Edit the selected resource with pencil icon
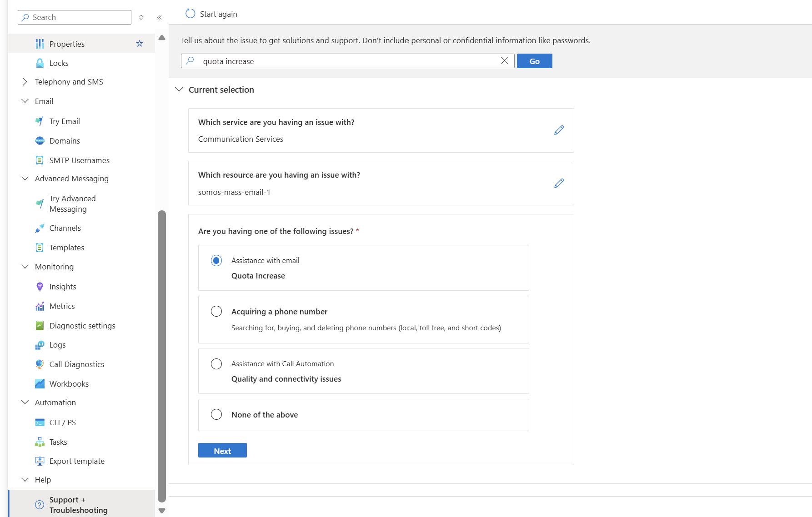 point(559,183)
